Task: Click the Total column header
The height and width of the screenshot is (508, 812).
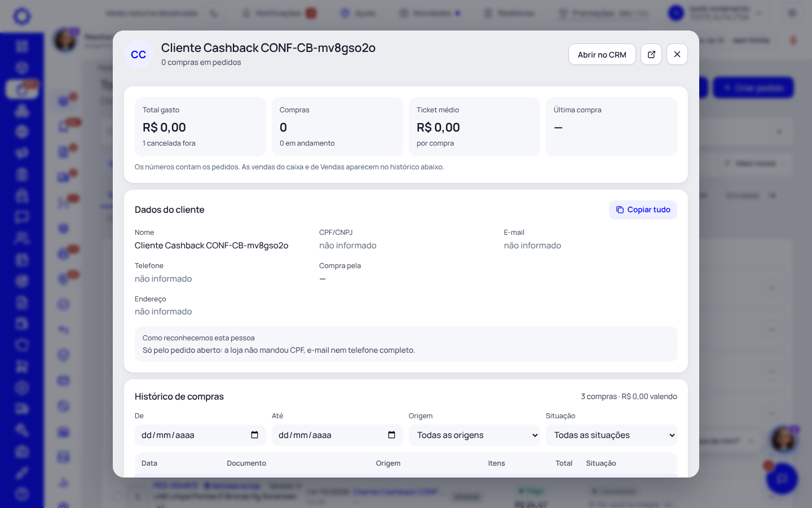Action: point(564,463)
